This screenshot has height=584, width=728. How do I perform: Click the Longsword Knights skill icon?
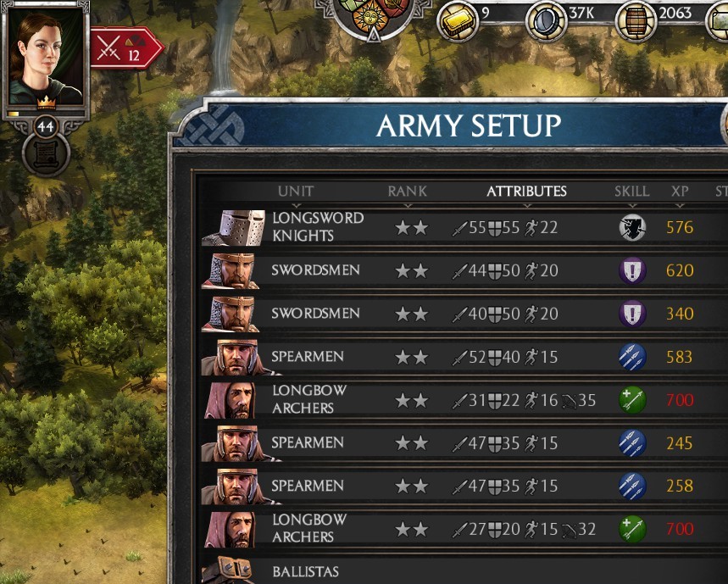coord(632,227)
